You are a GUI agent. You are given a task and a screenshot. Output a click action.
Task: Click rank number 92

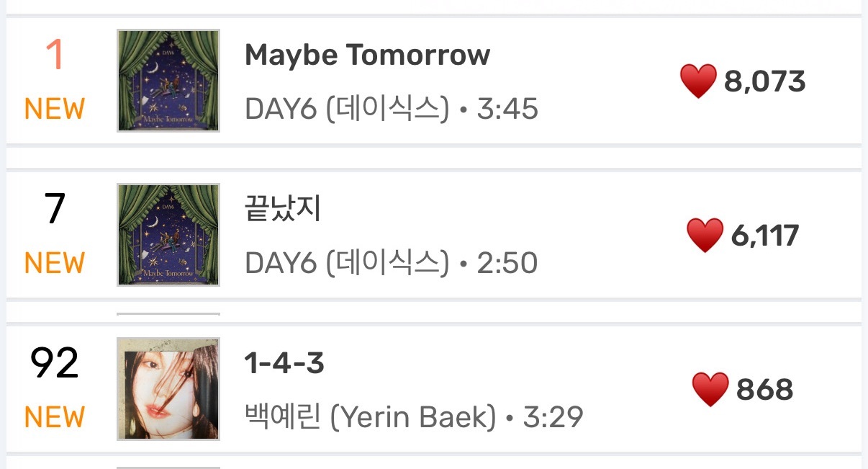coord(55,363)
